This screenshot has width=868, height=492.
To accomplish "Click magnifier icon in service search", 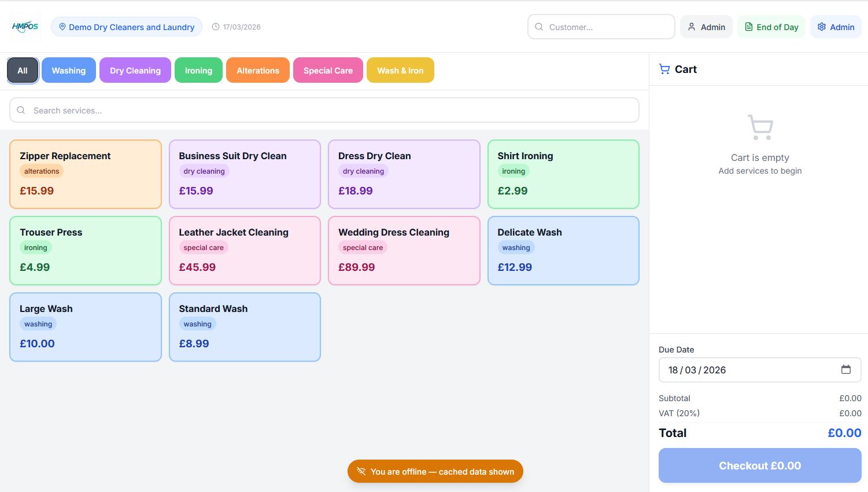I will (21, 110).
